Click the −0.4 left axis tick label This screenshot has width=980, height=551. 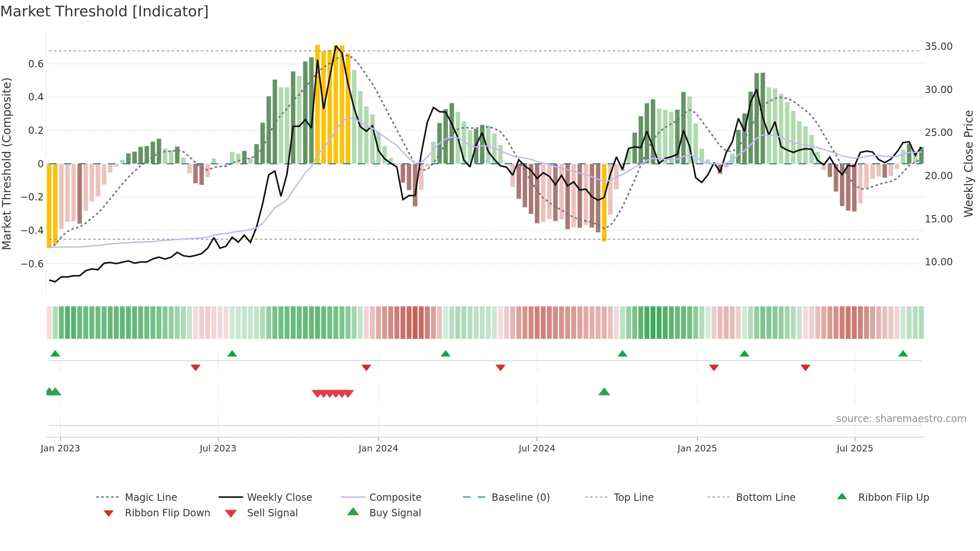(x=32, y=231)
